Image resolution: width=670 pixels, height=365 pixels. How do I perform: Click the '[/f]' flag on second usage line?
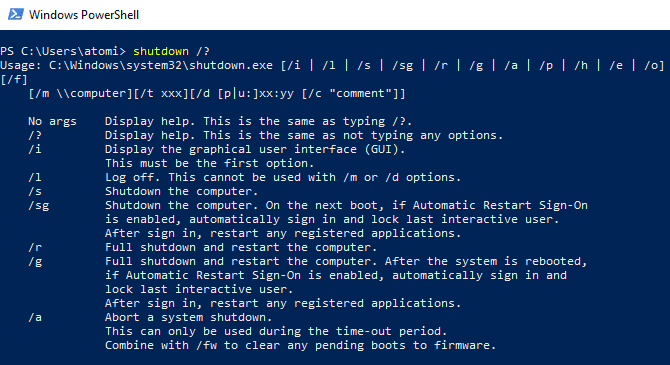click(x=14, y=79)
